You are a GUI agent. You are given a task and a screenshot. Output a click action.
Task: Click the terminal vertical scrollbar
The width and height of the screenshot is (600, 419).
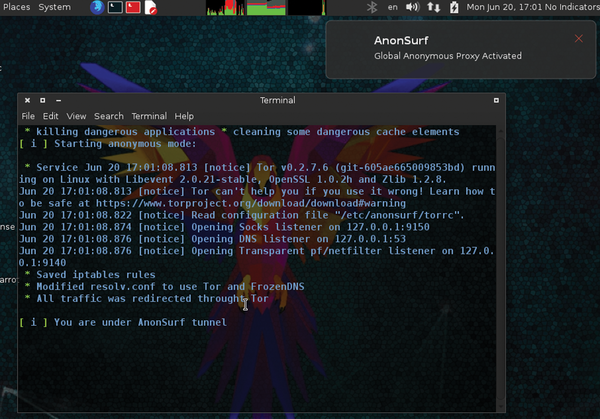pyautogui.click(x=501, y=268)
